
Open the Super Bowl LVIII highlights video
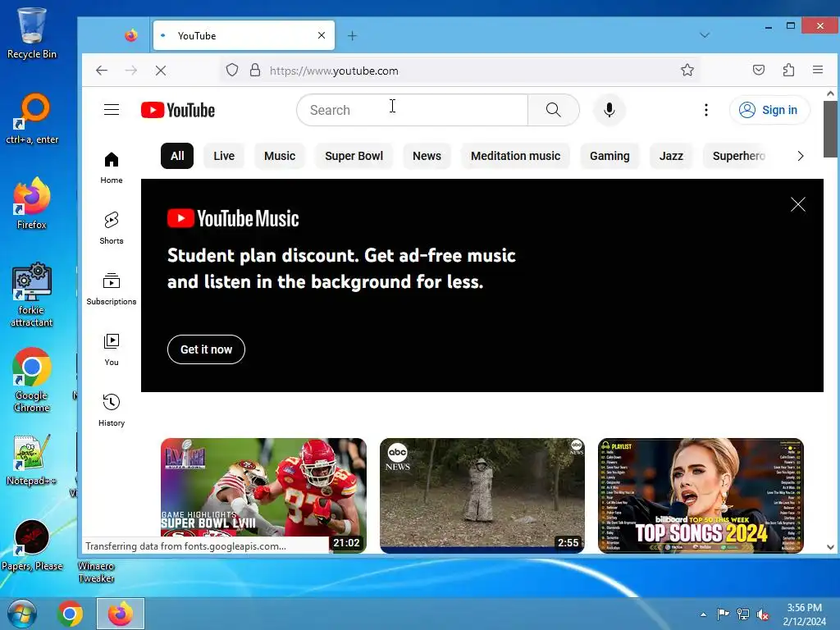click(x=263, y=495)
